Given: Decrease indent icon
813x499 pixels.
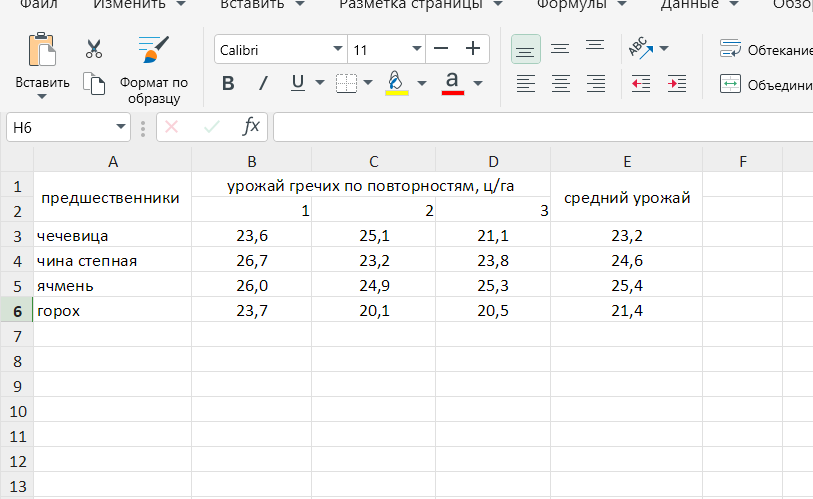Looking at the screenshot, I should tap(641, 83).
